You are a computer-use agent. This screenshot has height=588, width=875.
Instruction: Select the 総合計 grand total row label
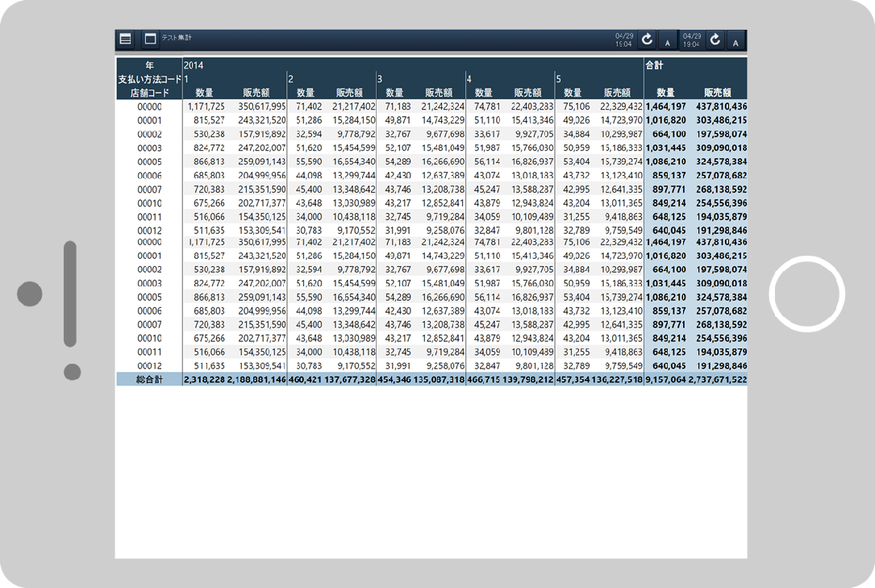pyautogui.click(x=149, y=379)
